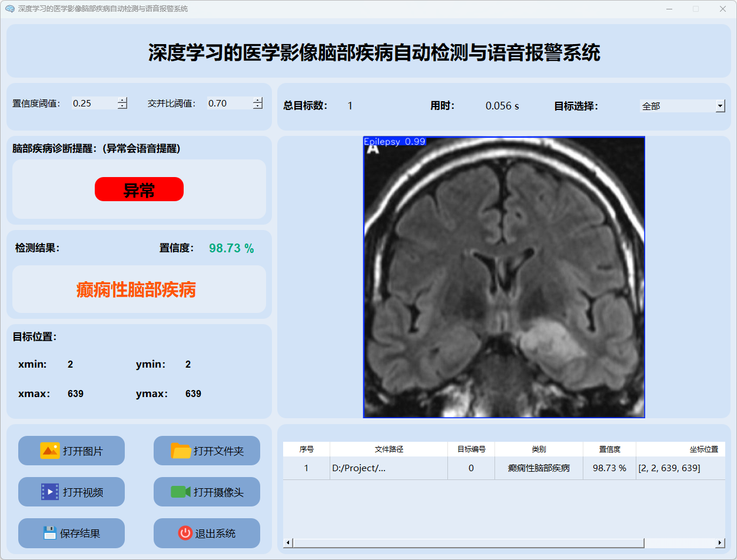Decrease the 置信度阈值 value with down arrow

122,106
